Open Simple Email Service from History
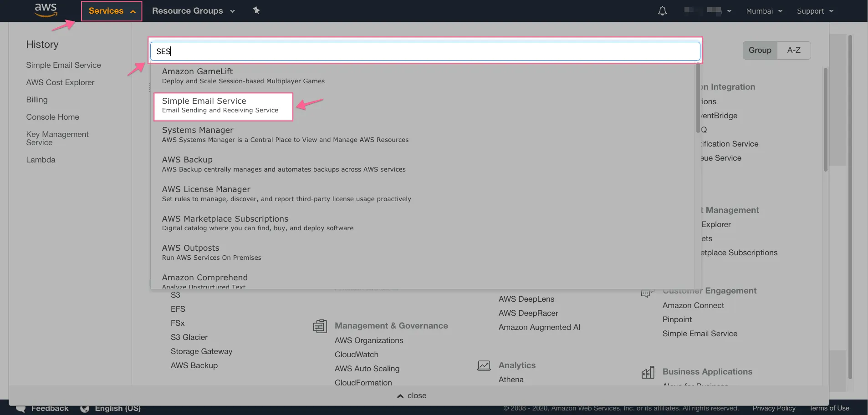 pyautogui.click(x=63, y=65)
